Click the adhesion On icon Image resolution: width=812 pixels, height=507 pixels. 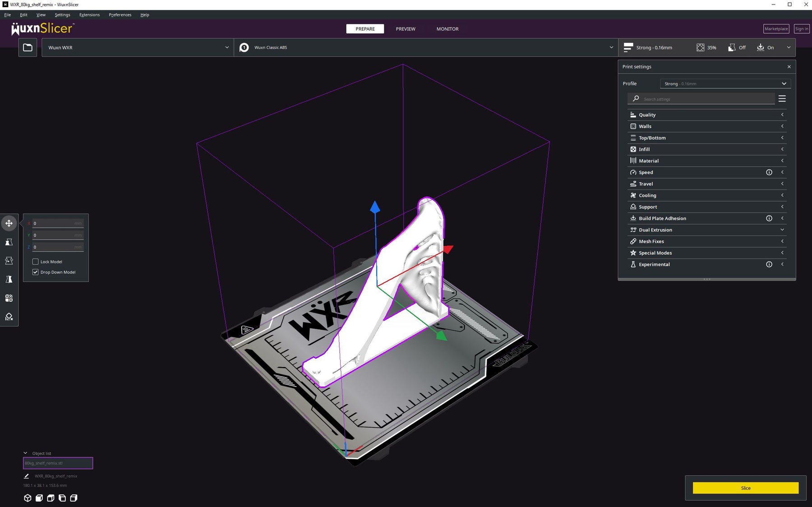[761, 47]
